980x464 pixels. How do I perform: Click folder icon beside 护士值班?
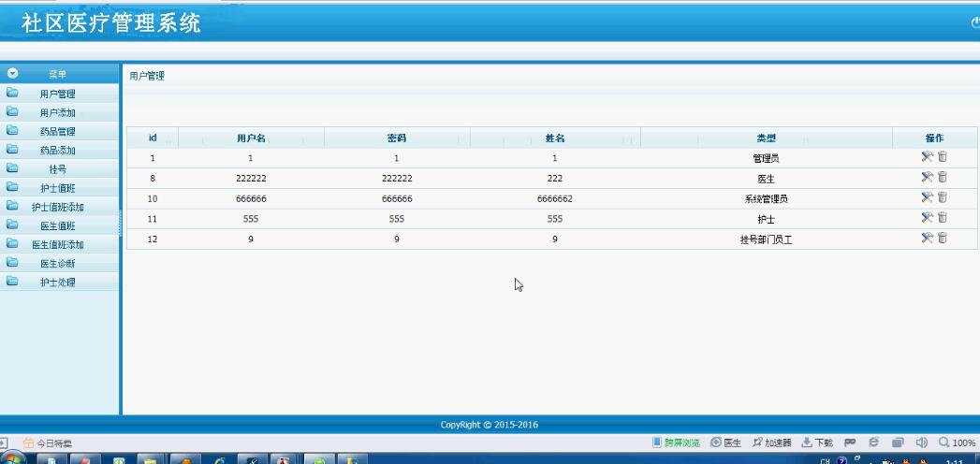(12, 187)
